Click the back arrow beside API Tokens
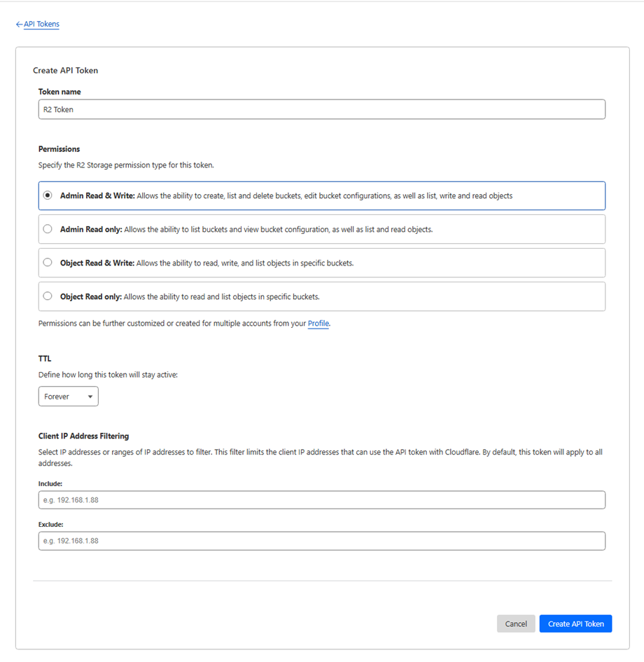This screenshot has width=644, height=662. 19,25
